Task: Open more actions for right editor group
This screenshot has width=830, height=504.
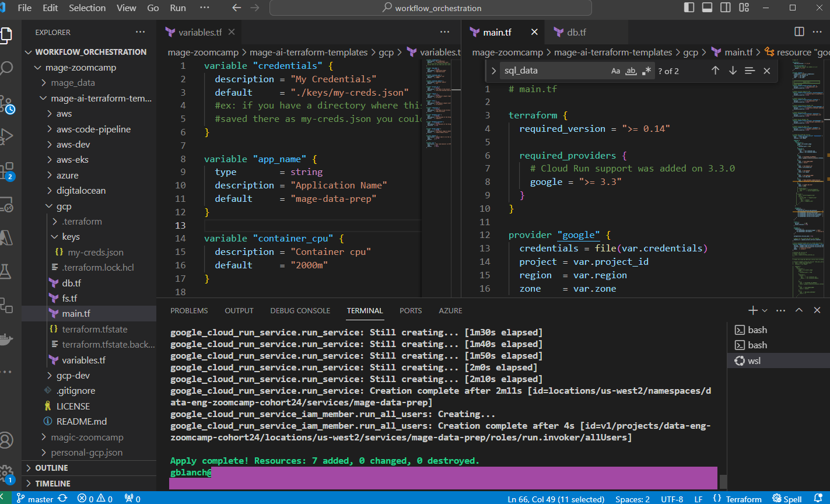Action: 817,32
